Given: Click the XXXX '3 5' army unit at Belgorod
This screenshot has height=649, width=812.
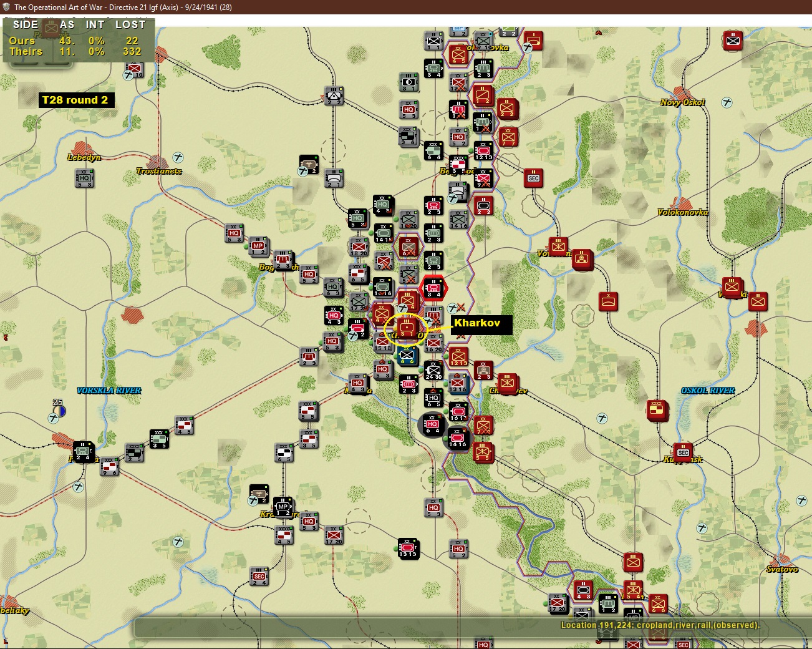Looking at the screenshot, I should tap(458, 165).
